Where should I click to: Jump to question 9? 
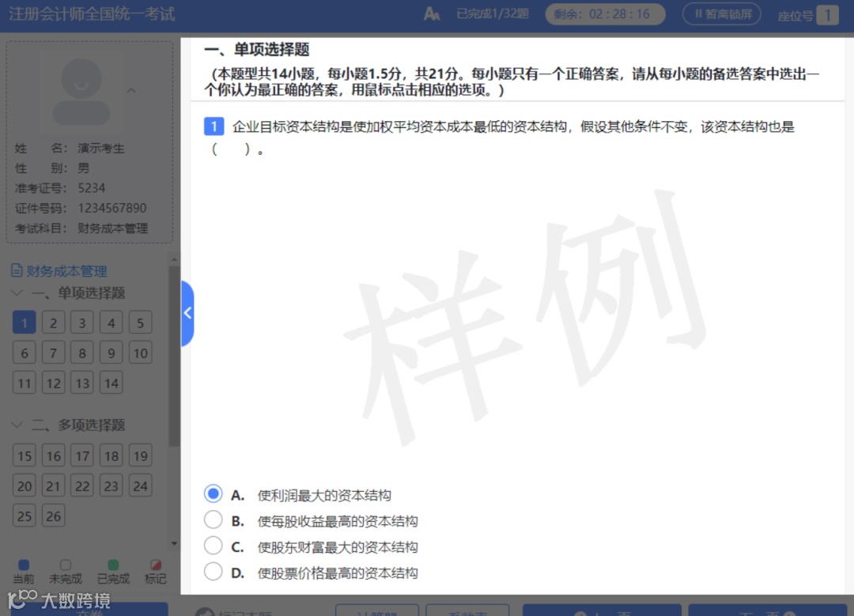pos(111,353)
